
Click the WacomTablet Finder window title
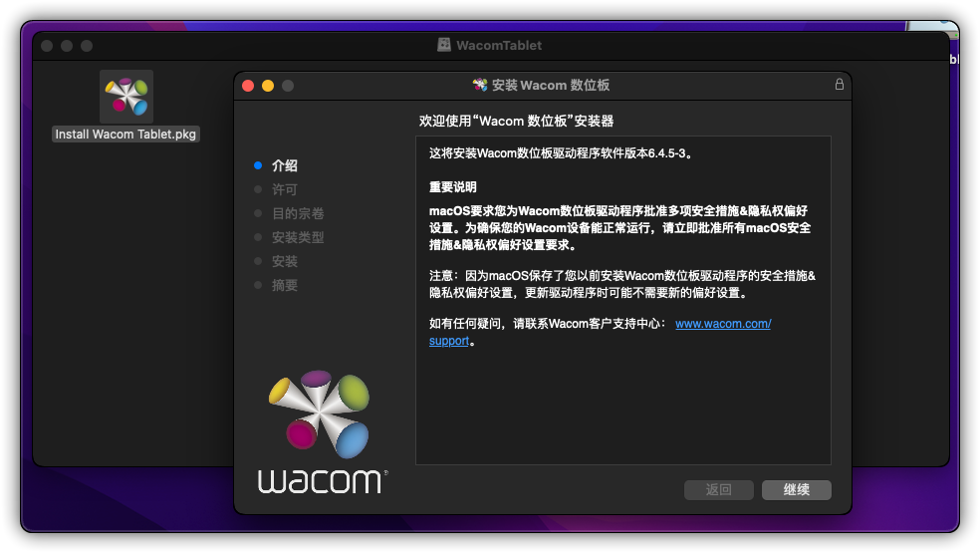click(499, 45)
